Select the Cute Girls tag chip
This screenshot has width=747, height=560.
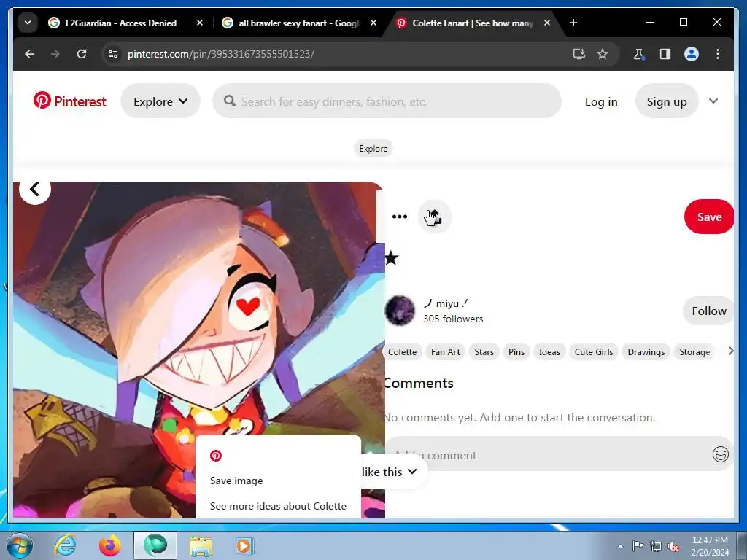point(594,352)
